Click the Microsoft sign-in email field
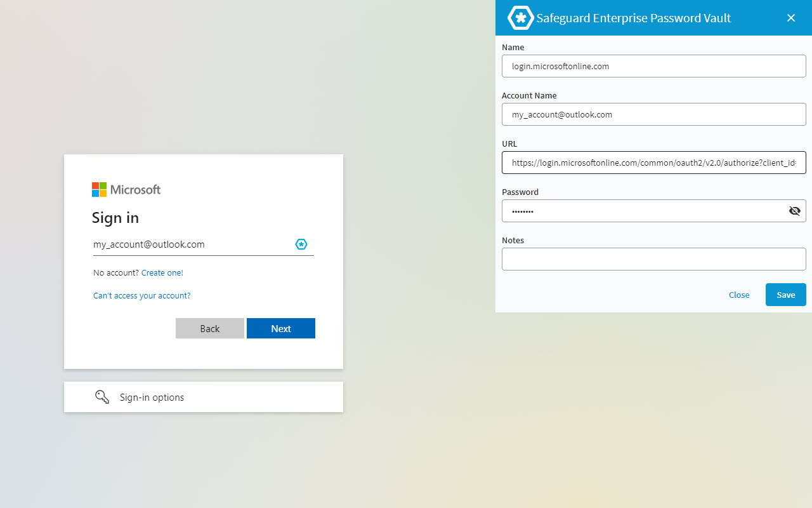This screenshot has height=508, width=812. tap(204, 244)
